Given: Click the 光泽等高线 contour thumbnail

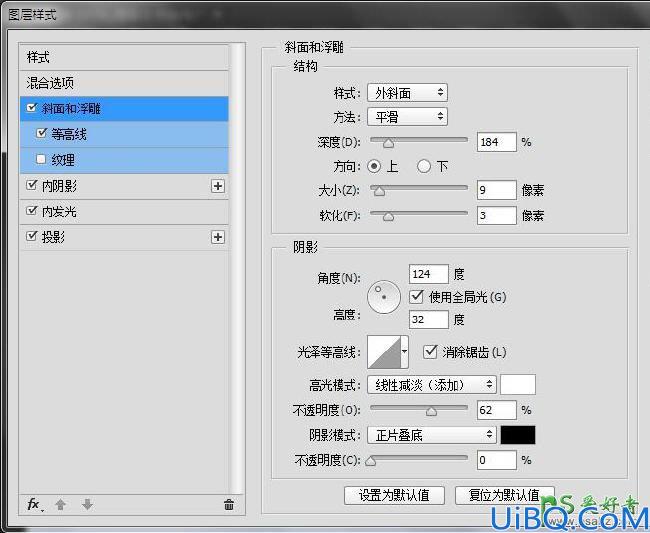Looking at the screenshot, I should [x=384, y=352].
